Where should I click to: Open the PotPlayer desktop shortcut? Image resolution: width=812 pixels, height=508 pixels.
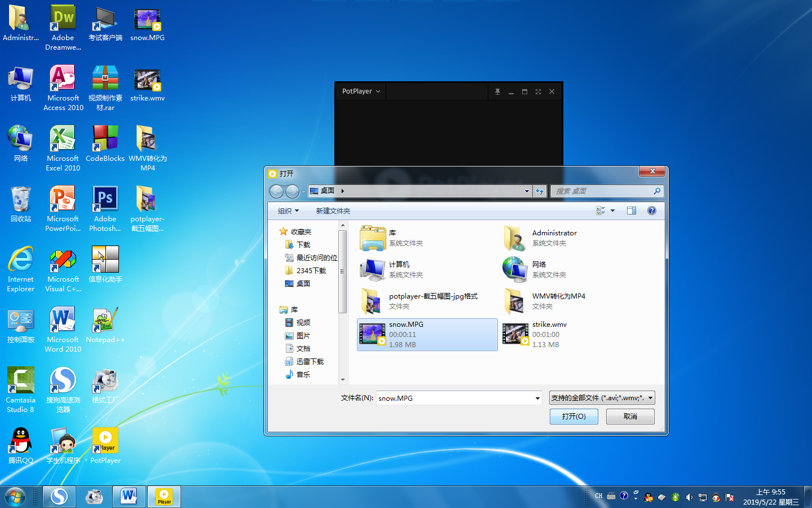coord(105,446)
